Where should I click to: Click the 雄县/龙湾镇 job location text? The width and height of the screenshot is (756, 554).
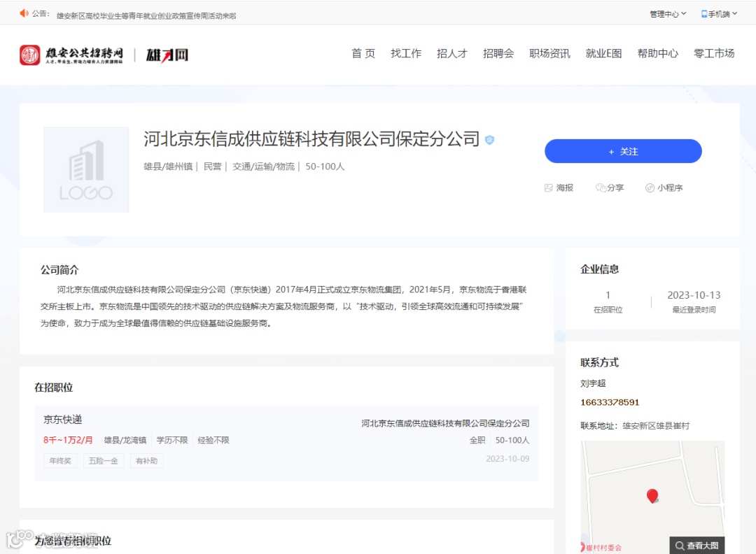coord(125,440)
